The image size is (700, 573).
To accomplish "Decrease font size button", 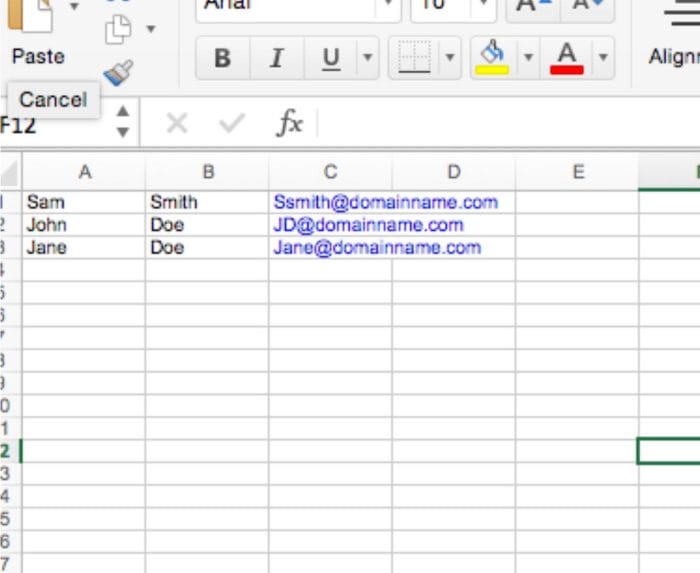I will 588,8.
